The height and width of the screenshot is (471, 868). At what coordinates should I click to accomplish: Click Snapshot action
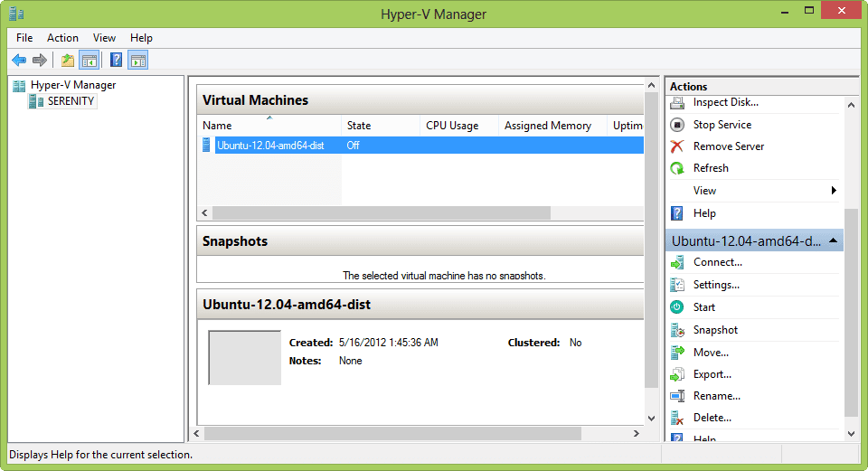tap(715, 330)
